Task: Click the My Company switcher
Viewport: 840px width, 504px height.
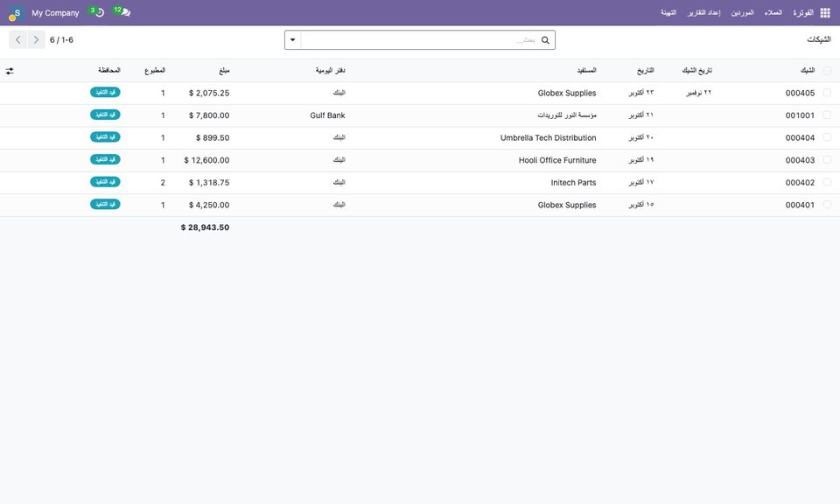Action: coord(55,13)
